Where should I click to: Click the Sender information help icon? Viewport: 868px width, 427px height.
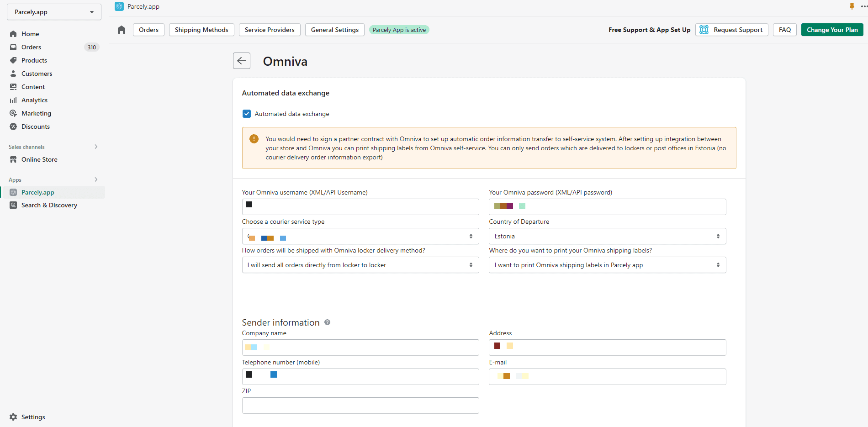pyautogui.click(x=327, y=322)
